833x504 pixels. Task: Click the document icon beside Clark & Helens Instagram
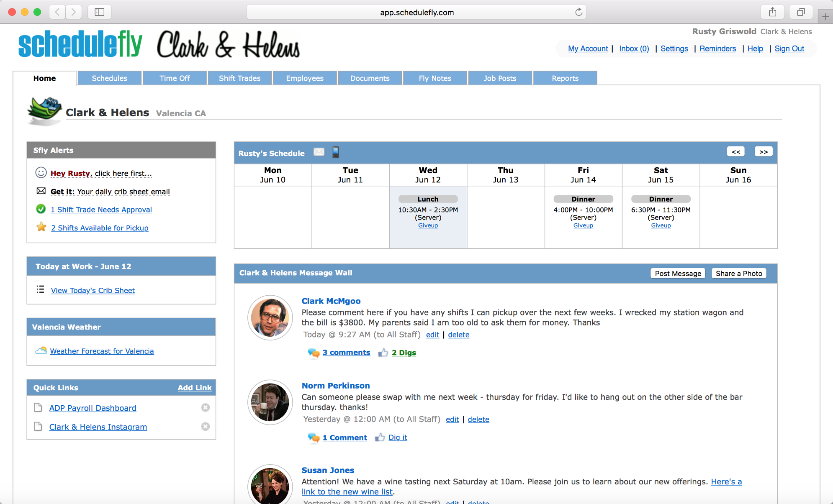38,427
